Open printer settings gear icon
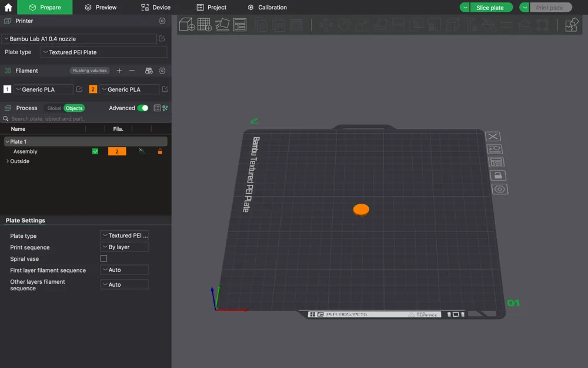Image resolution: width=588 pixels, height=368 pixels. tap(162, 21)
